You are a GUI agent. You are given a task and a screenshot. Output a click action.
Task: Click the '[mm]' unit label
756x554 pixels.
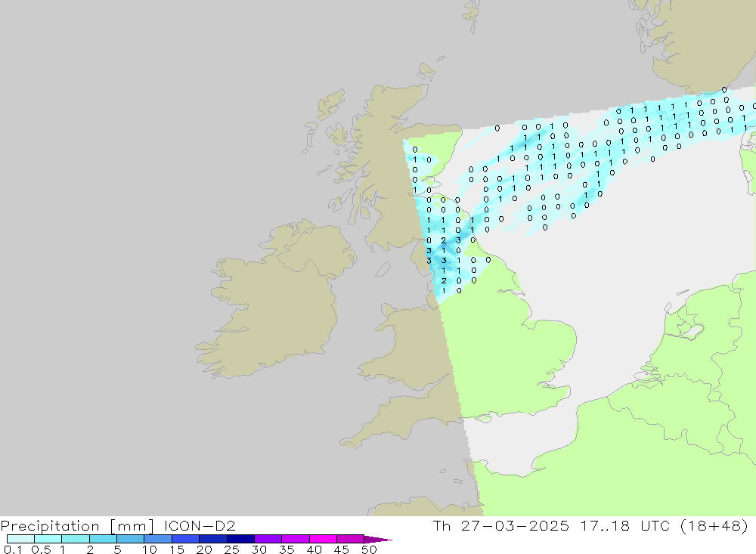pyautogui.click(x=132, y=526)
